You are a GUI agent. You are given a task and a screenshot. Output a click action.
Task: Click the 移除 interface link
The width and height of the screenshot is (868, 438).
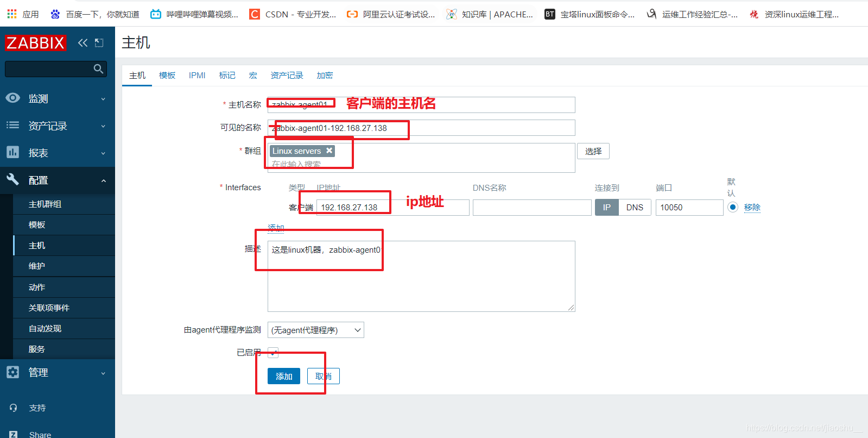click(752, 207)
